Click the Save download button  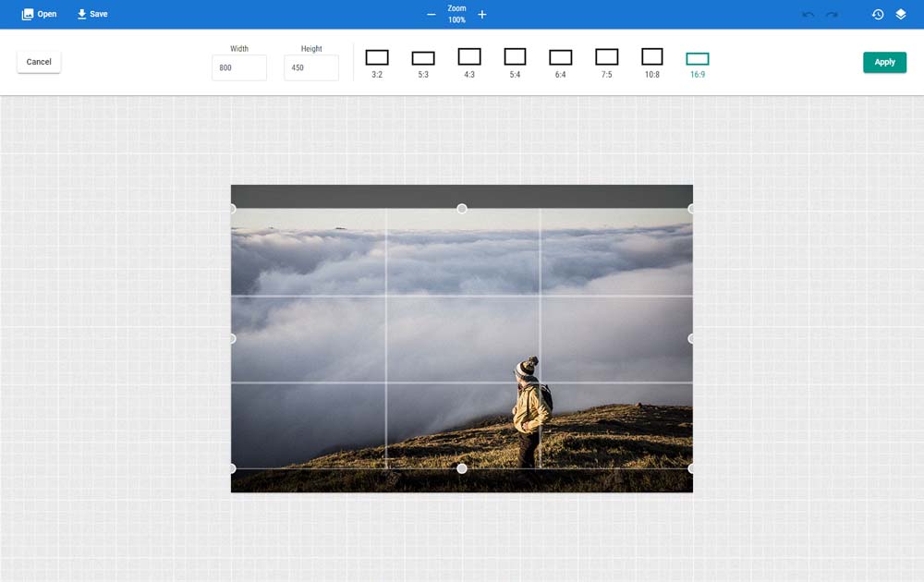(91, 14)
